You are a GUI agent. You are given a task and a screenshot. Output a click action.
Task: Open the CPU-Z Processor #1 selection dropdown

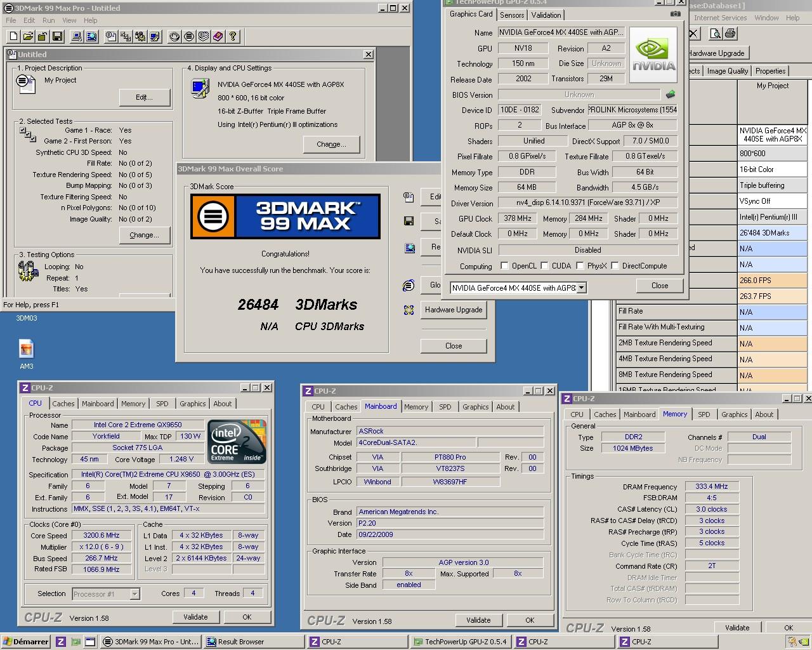tap(134, 594)
